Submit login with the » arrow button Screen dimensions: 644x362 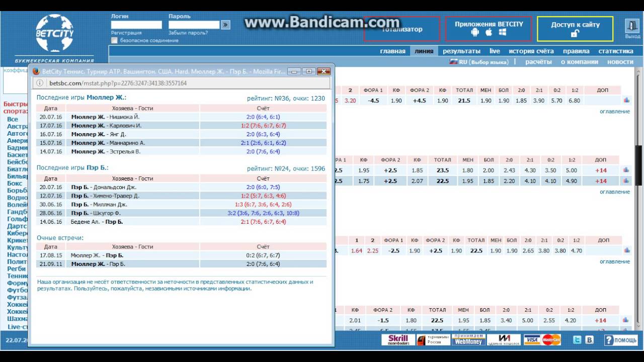pyautogui.click(x=225, y=24)
